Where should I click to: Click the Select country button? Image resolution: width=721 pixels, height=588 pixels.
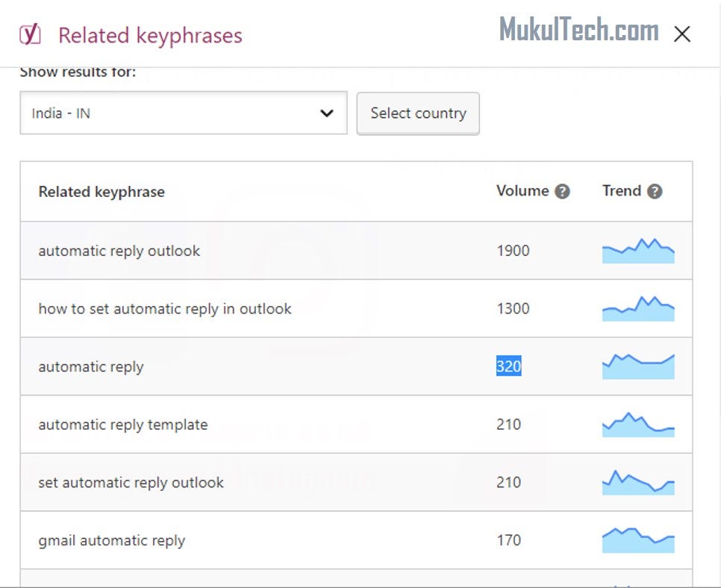(x=418, y=113)
